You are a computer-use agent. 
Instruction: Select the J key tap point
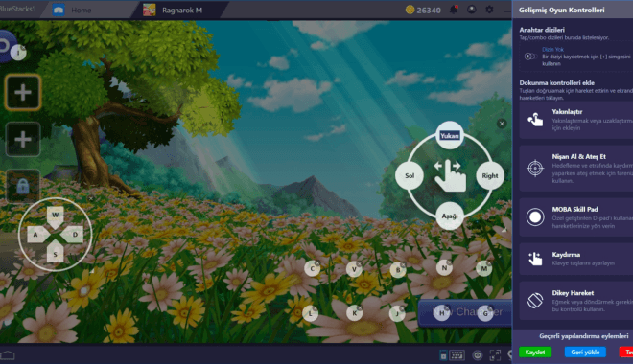[397, 313]
